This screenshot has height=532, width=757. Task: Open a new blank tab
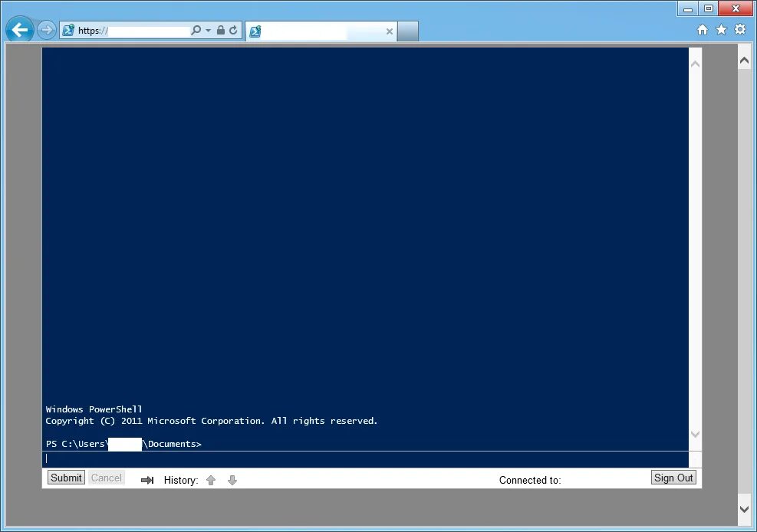click(x=408, y=31)
